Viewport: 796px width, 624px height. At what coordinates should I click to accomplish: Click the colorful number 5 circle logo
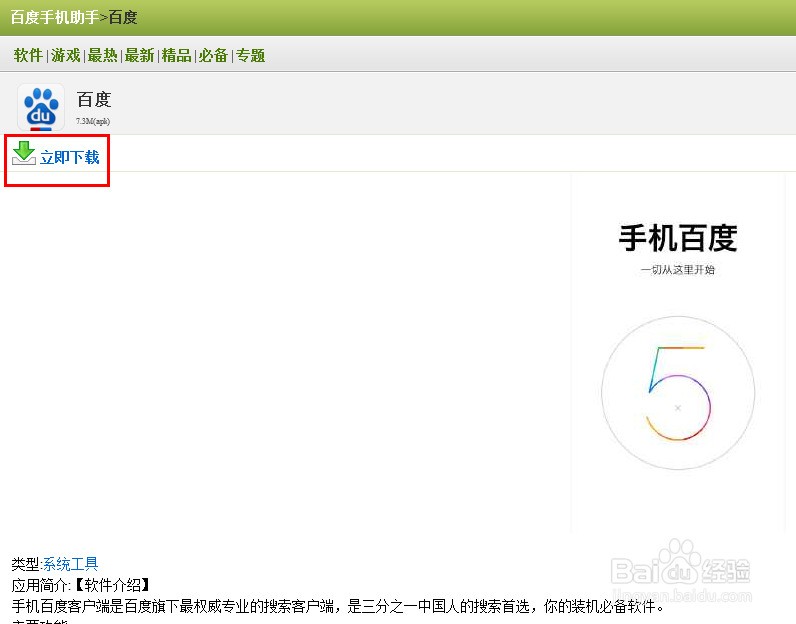coord(678,392)
